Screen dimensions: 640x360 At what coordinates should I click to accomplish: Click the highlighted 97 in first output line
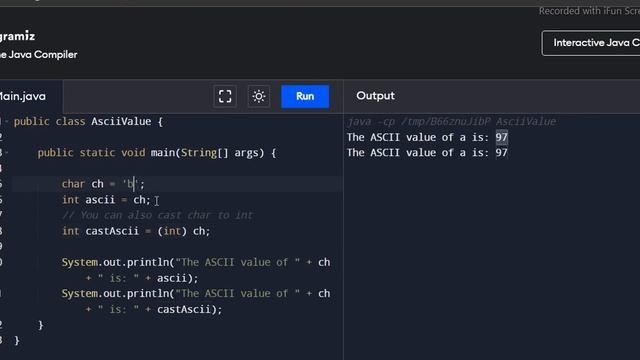[502, 137]
